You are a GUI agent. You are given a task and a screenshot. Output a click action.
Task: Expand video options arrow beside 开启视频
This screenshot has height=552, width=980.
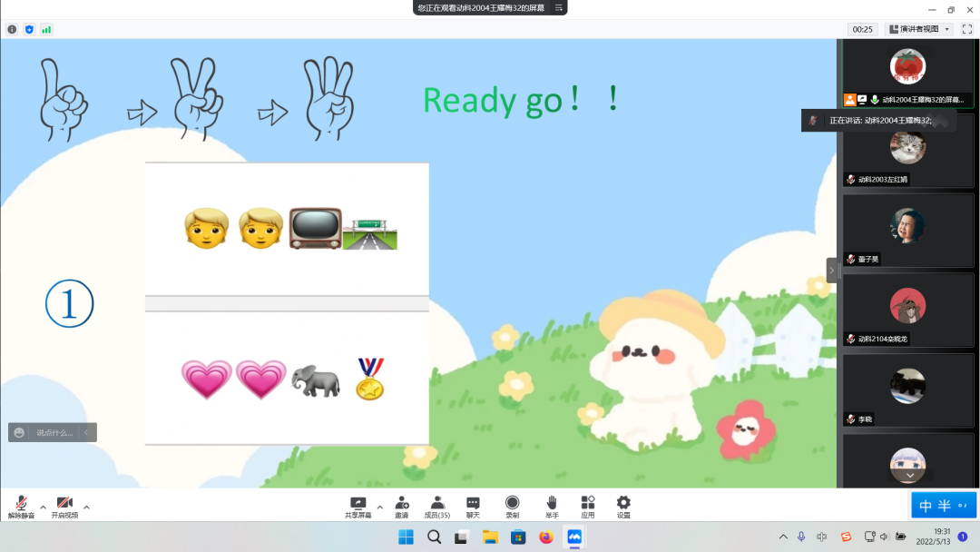[86, 507]
